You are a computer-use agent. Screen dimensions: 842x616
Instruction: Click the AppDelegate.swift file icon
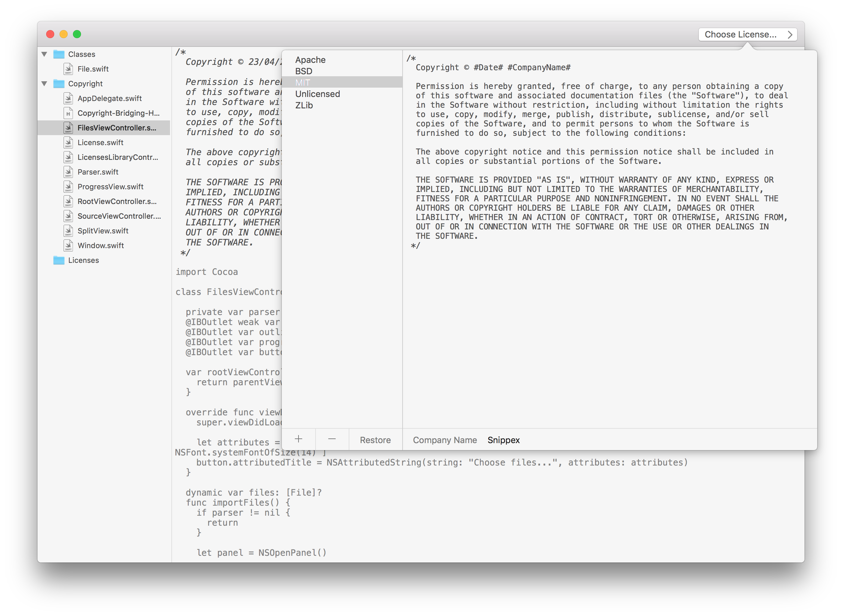coord(68,98)
